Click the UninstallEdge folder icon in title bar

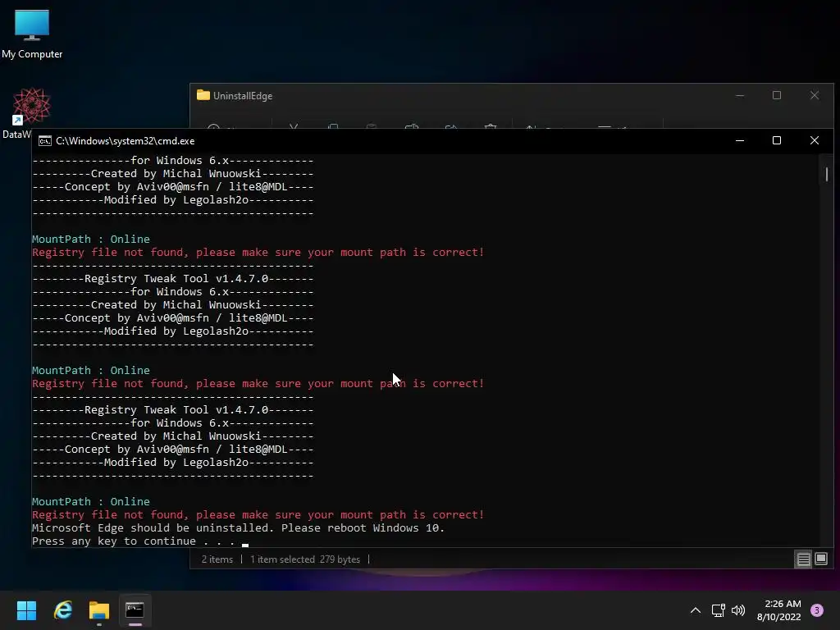coord(203,95)
